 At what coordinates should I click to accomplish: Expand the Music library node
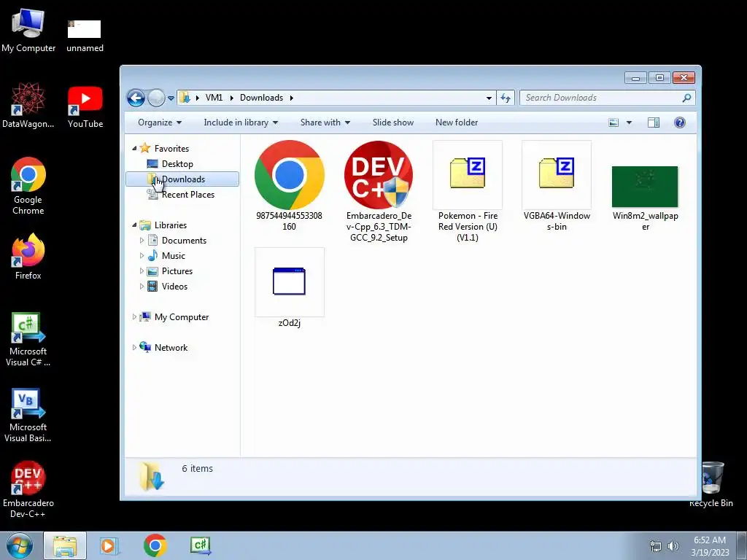[x=142, y=256]
